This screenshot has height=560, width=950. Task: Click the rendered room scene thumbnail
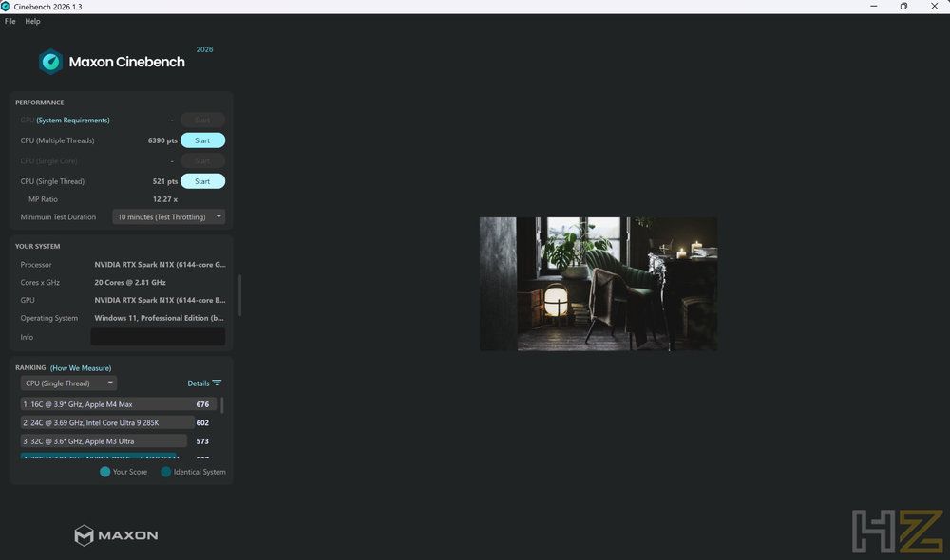coord(598,284)
